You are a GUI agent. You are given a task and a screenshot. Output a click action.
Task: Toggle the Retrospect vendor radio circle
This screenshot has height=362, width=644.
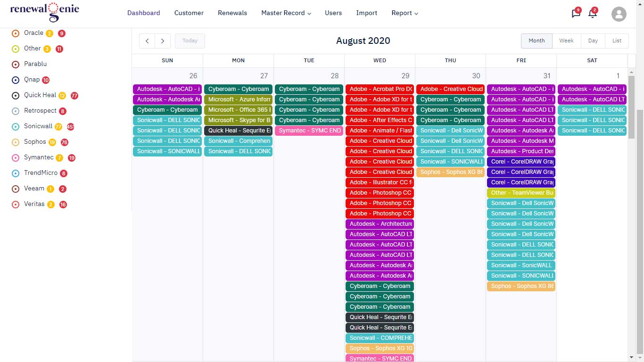(15, 111)
